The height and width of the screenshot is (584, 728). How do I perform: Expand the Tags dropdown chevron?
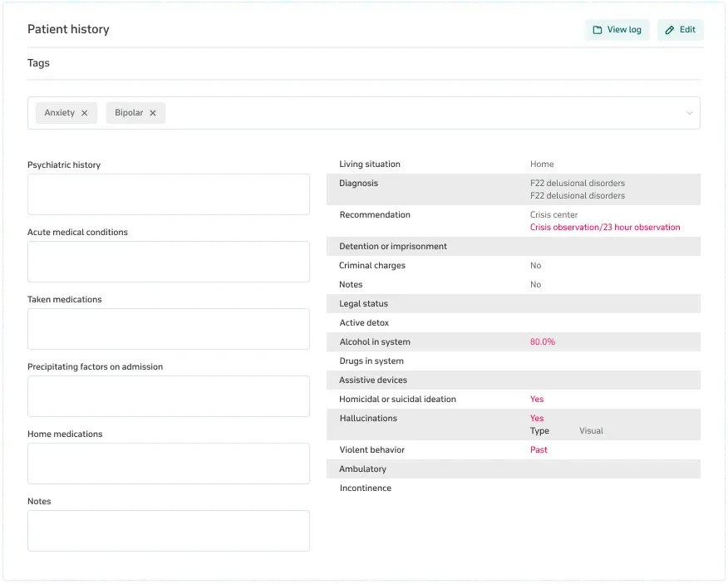coord(689,113)
